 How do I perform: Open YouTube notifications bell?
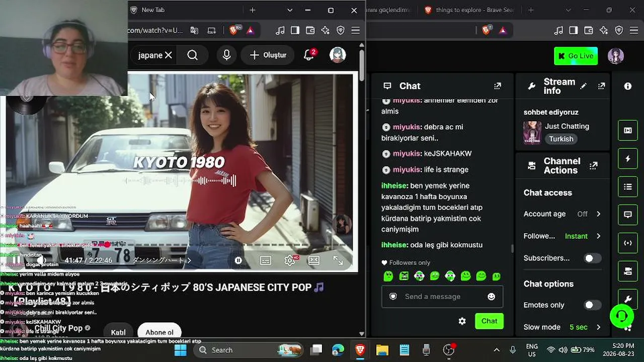pyautogui.click(x=309, y=55)
